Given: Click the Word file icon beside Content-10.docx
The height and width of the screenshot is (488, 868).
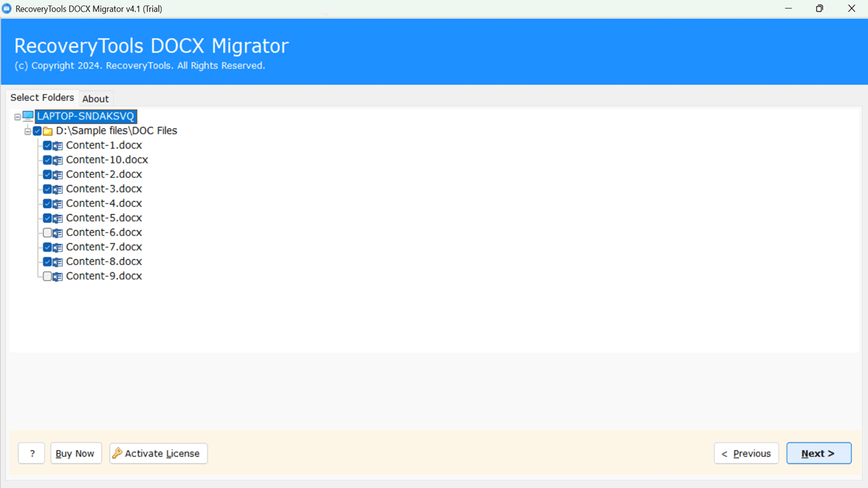Looking at the screenshot, I should pyautogui.click(x=58, y=160).
